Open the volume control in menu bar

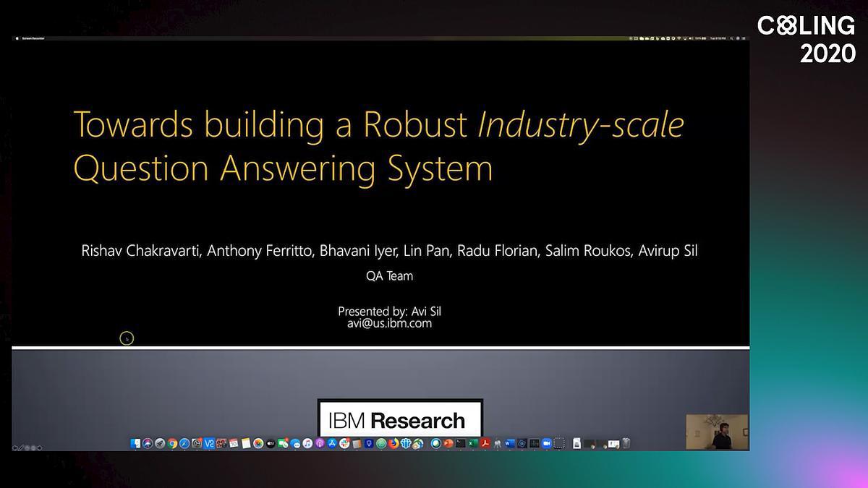pyautogui.click(x=691, y=38)
